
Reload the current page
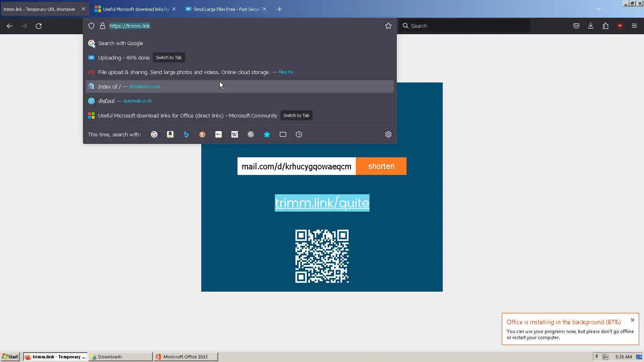[x=39, y=26]
